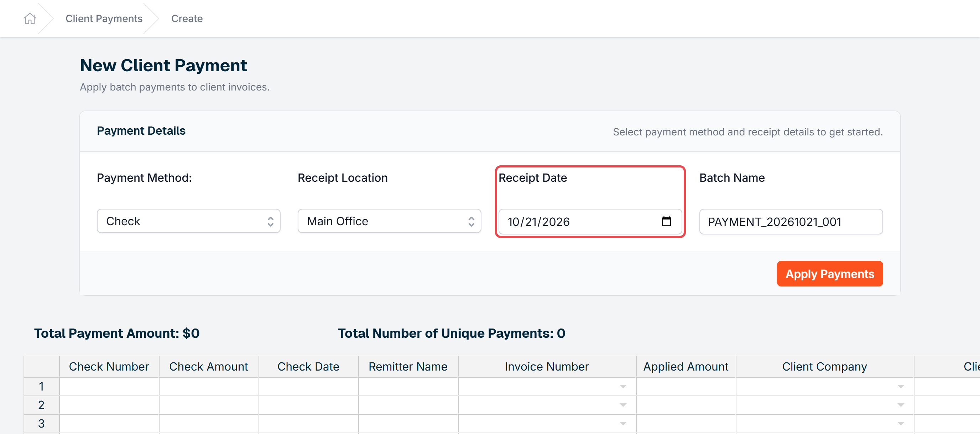980x434 pixels.
Task: Go to the home breadcrumb icon
Action: [30, 19]
